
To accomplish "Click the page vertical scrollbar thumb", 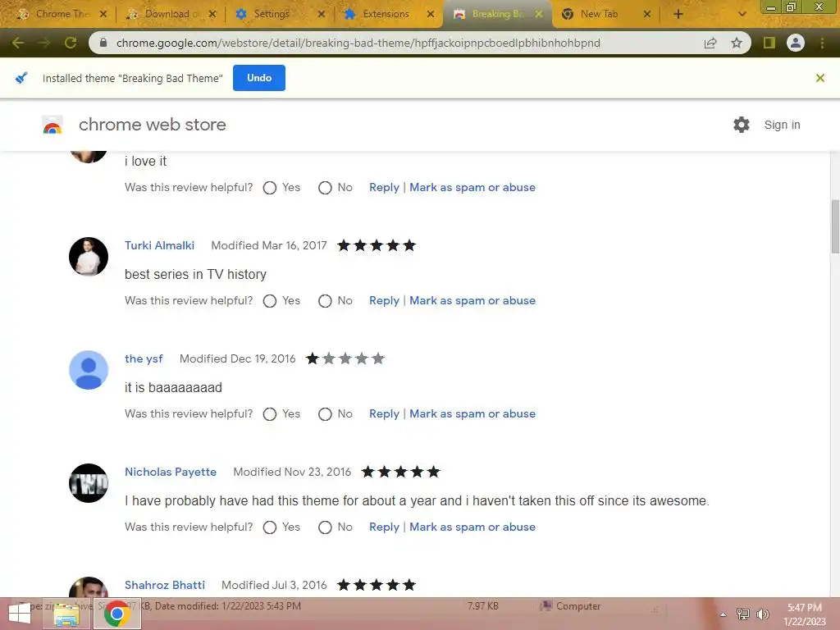I will (x=835, y=226).
